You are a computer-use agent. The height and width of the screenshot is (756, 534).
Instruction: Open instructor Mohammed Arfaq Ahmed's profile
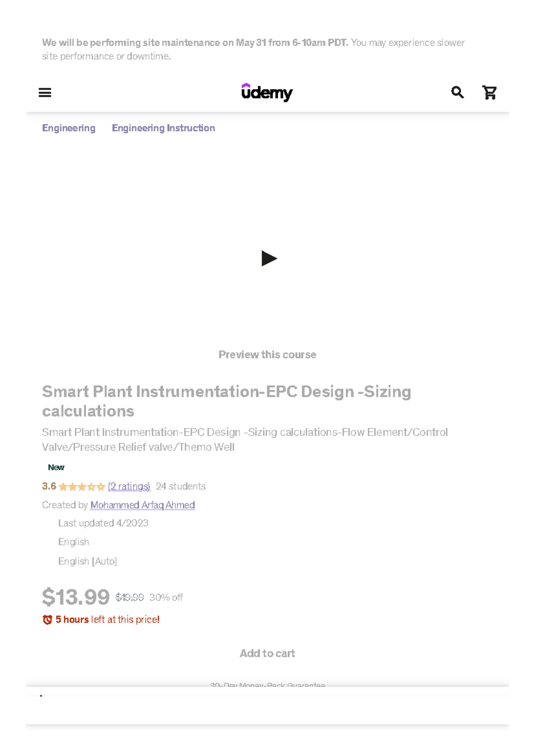click(142, 505)
